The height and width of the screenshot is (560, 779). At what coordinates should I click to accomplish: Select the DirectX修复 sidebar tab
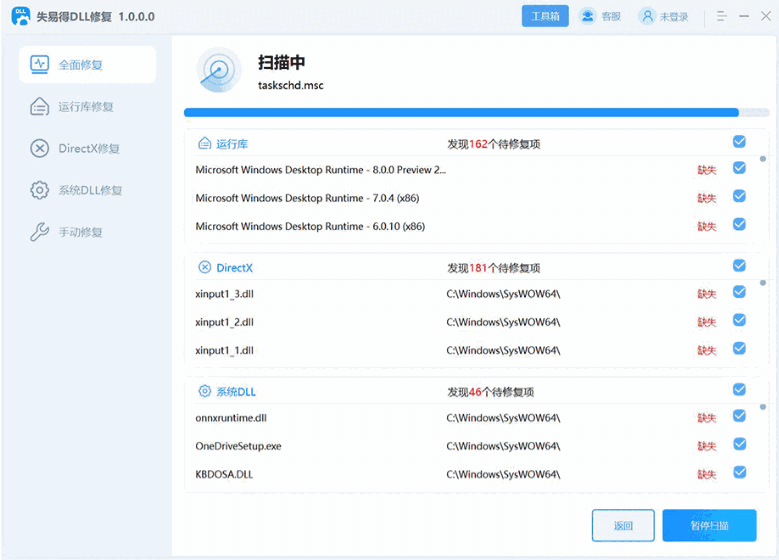point(87,149)
